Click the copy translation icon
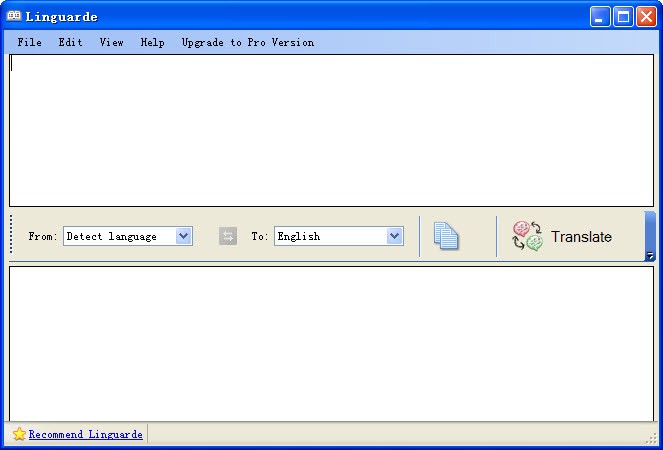 click(446, 236)
